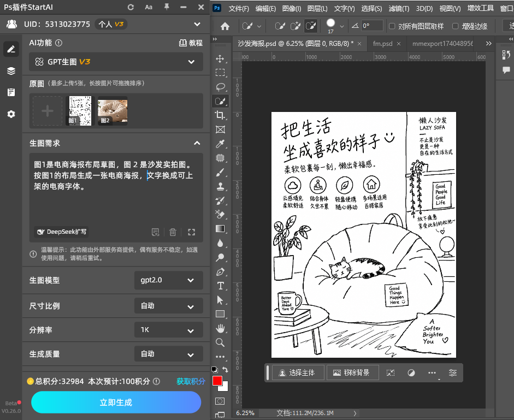Open the edit toolbar three-dots menu
The image size is (514, 420).
[x=220, y=357]
